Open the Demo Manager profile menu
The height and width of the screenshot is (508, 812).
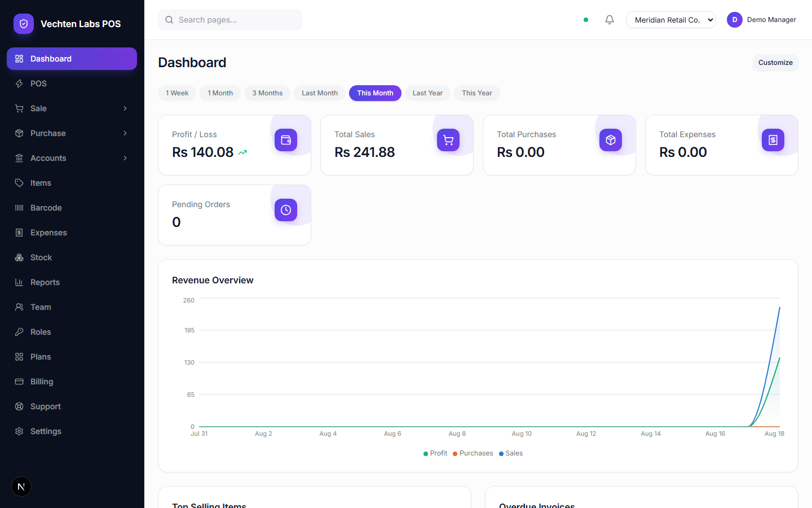point(761,20)
